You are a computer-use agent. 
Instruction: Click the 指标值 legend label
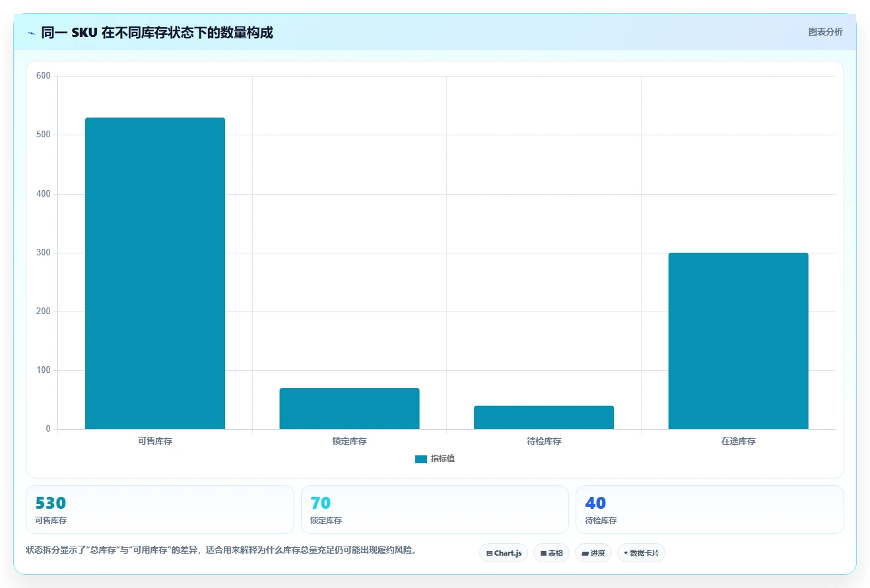pyautogui.click(x=443, y=459)
